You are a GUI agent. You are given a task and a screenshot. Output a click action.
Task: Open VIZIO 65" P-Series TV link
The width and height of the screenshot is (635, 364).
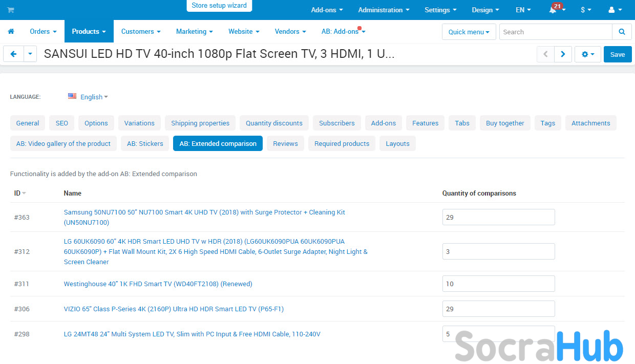174,309
